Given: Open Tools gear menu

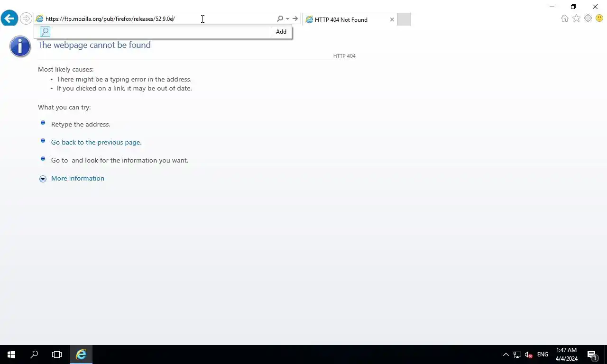Looking at the screenshot, I should click(588, 18).
